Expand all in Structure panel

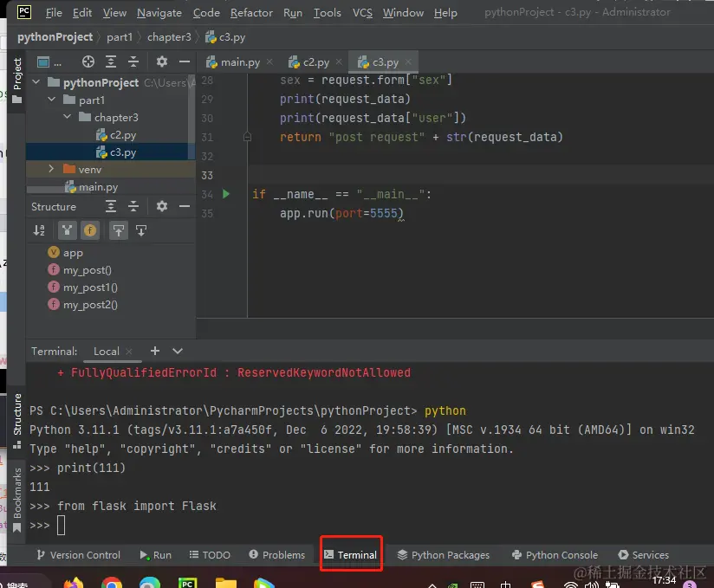point(111,206)
